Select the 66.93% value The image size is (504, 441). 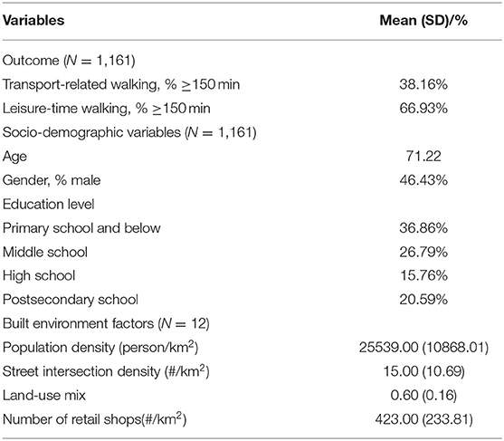click(x=423, y=109)
